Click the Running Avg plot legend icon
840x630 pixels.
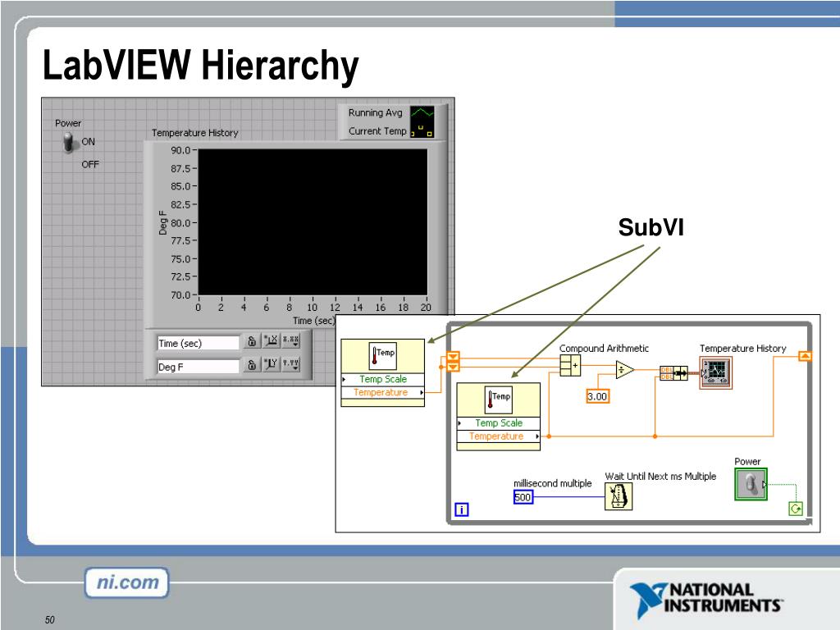pos(422,113)
